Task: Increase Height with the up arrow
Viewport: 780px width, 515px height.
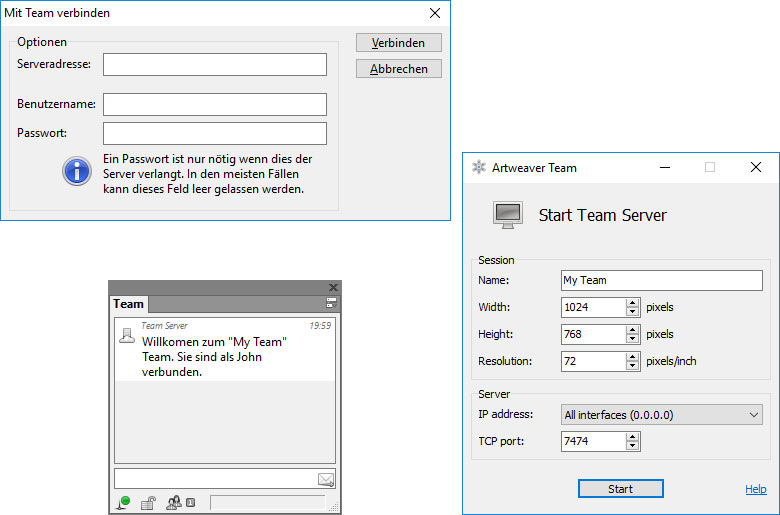Action: 632,329
